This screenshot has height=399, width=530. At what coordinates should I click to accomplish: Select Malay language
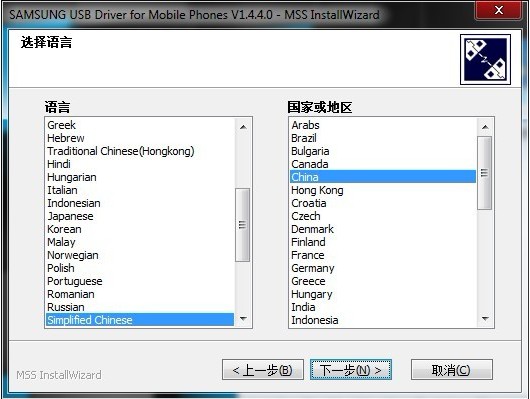[x=140, y=242]
